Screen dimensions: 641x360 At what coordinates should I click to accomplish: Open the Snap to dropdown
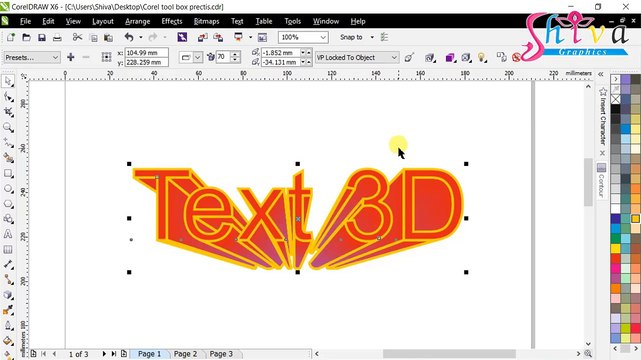[x=372, y=38]
